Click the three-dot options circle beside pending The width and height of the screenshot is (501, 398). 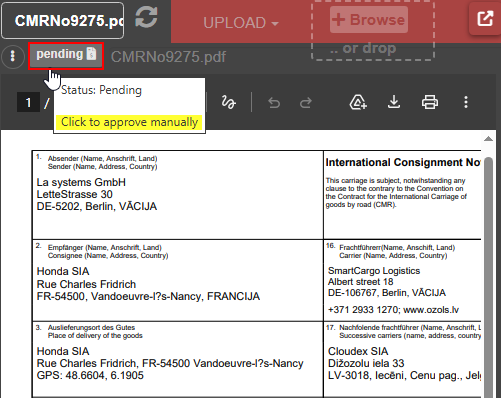click(x=13, y=56)
